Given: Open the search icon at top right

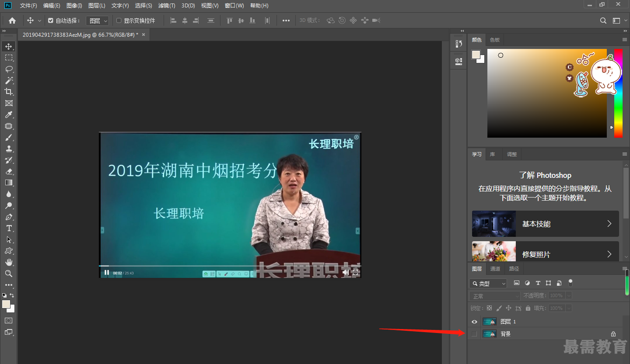Looking at the screenshot, I should (x=603, y=21).
